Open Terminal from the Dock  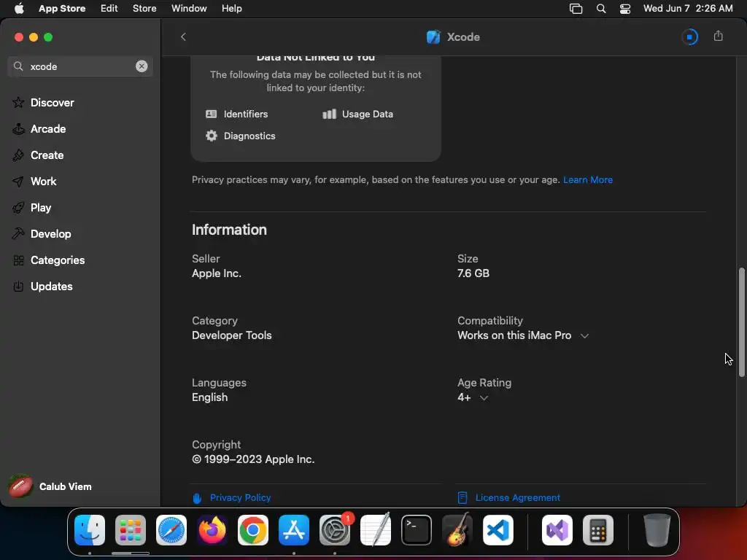417,530
